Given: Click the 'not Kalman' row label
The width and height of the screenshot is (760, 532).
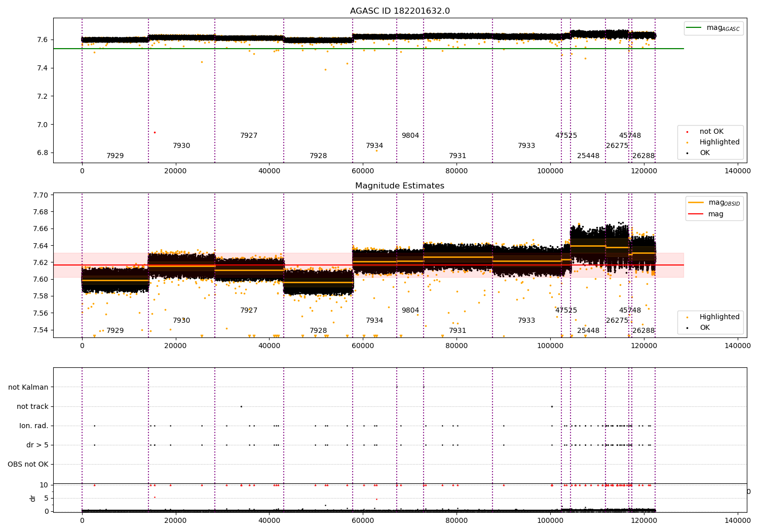Looking at the screenshot, I should (x=28, y=388).
